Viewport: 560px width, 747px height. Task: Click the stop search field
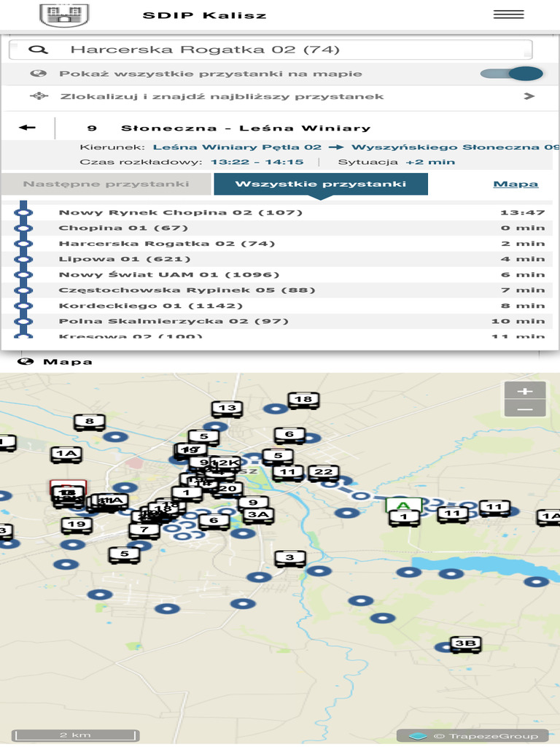tap(271, 50)
